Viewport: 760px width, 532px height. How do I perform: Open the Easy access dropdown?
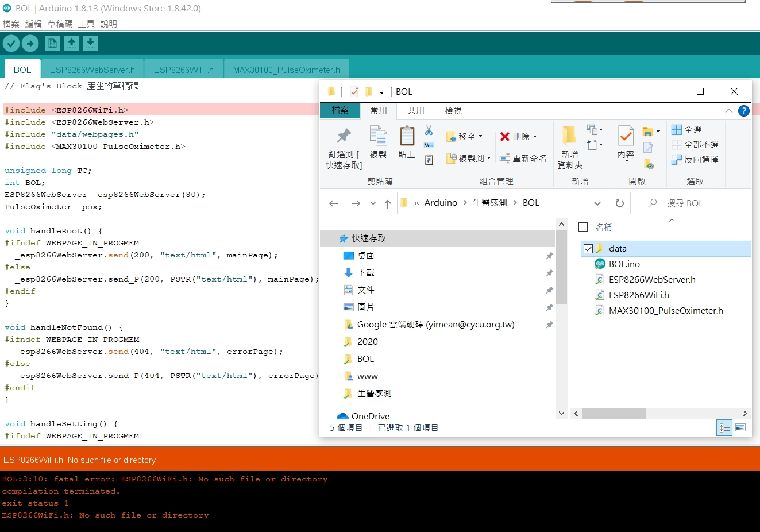595,145
